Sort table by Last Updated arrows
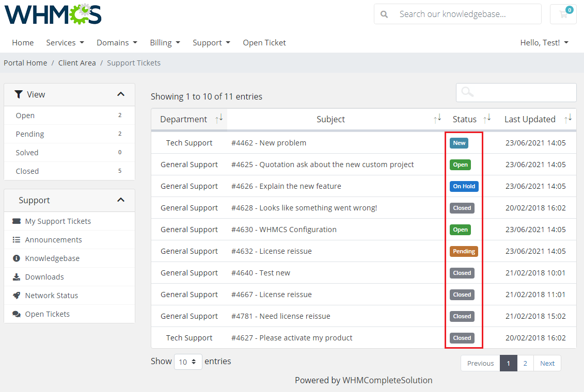 [x=568, y=119]
